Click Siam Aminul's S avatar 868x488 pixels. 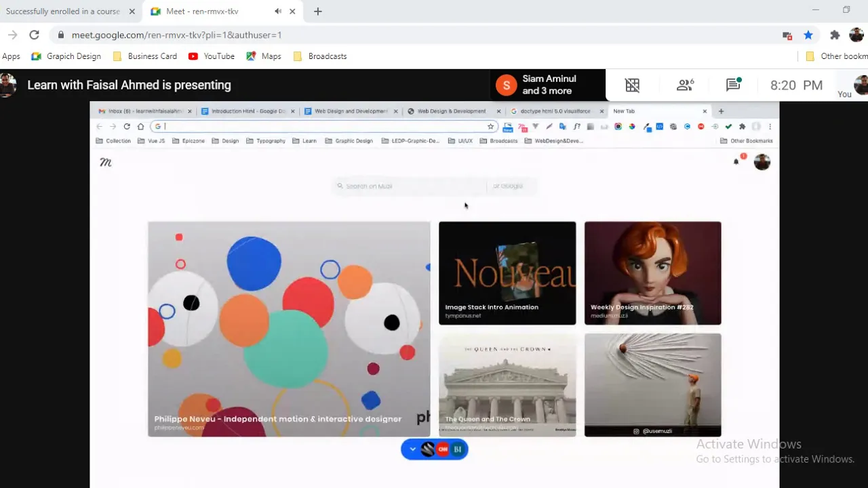pos(506,85)
